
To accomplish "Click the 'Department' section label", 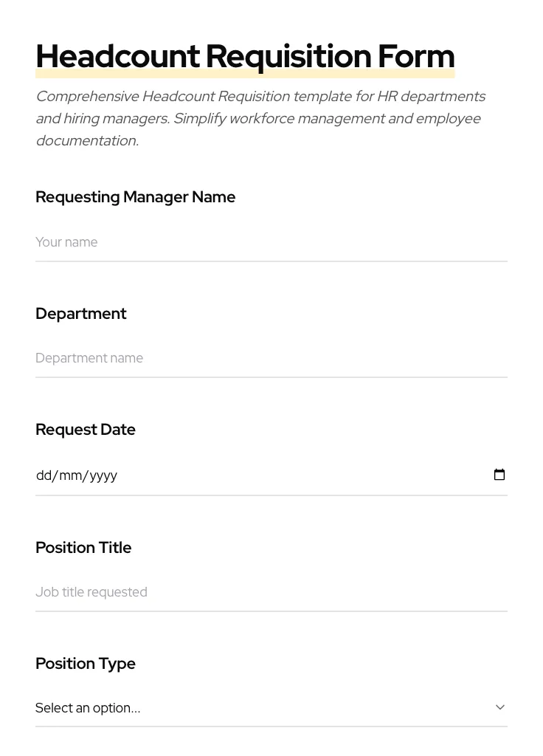I will tap(81, 313).
